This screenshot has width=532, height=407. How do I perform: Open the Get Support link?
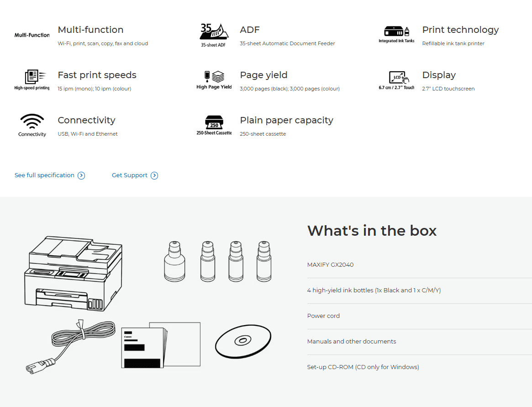[130, 175]
